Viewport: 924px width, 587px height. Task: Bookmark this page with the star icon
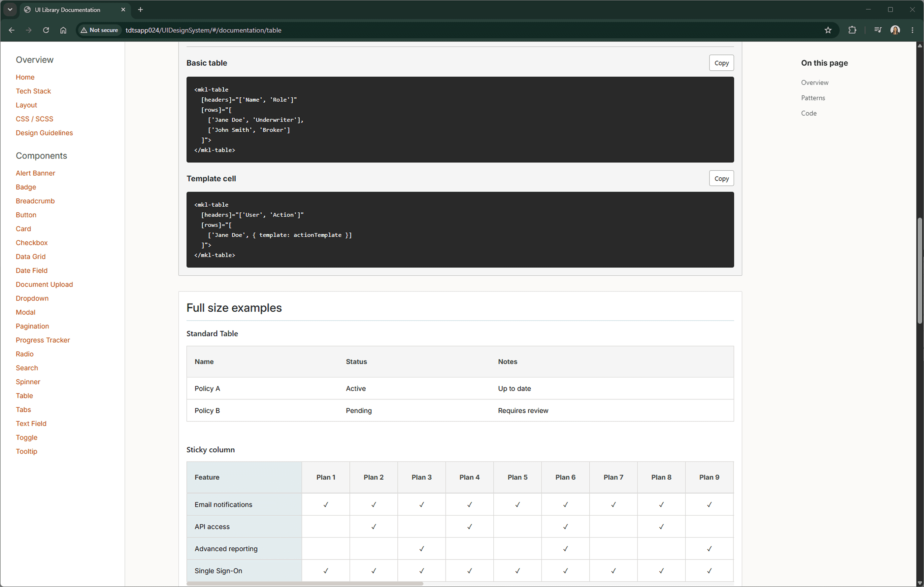(x=828, y=30)
